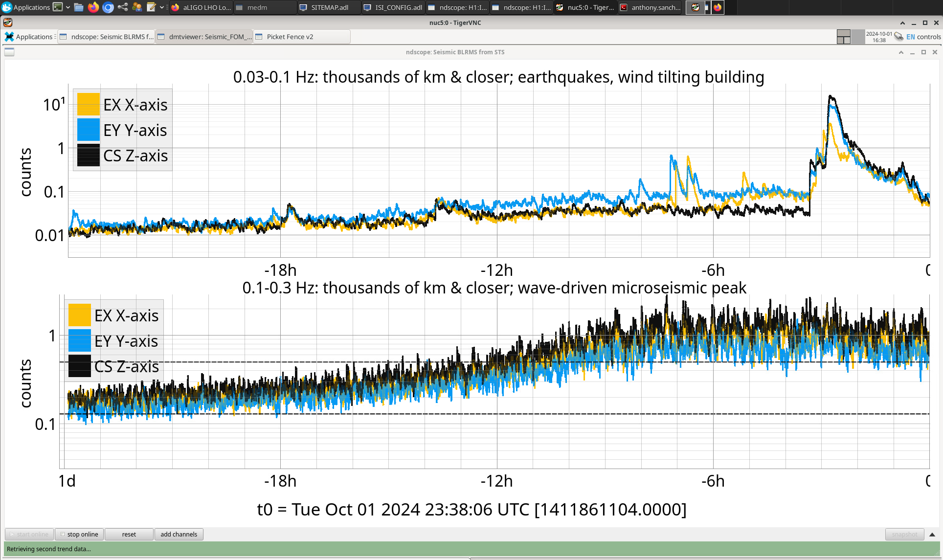Click the start online button

click(x=29, y=534)
